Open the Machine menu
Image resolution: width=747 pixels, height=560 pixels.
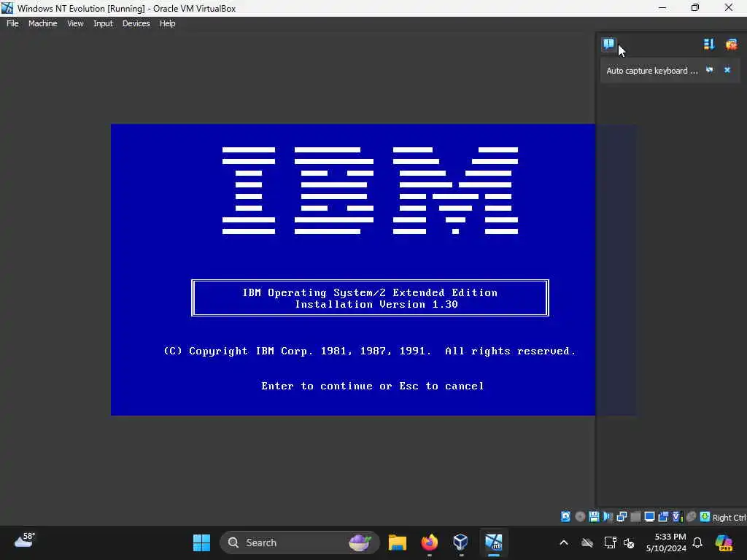click(x=42, y=23)
